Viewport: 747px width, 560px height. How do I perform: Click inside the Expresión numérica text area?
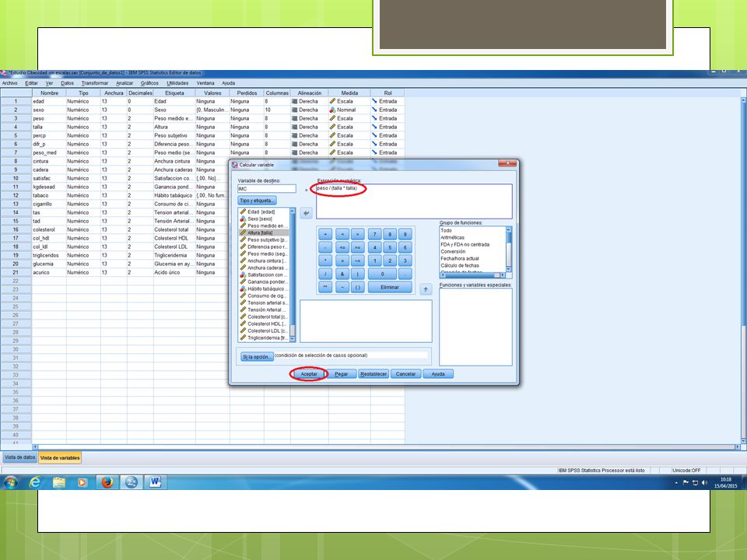click(414, 202)
